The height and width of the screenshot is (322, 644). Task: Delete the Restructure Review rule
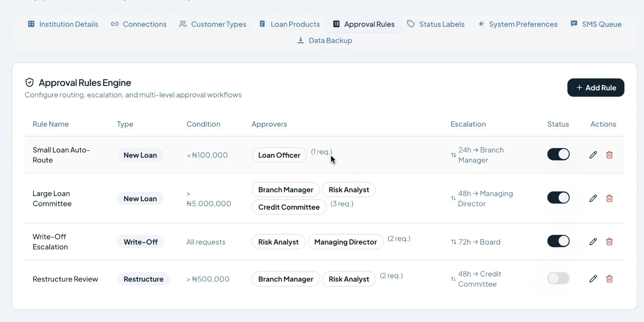pos(609,279)
